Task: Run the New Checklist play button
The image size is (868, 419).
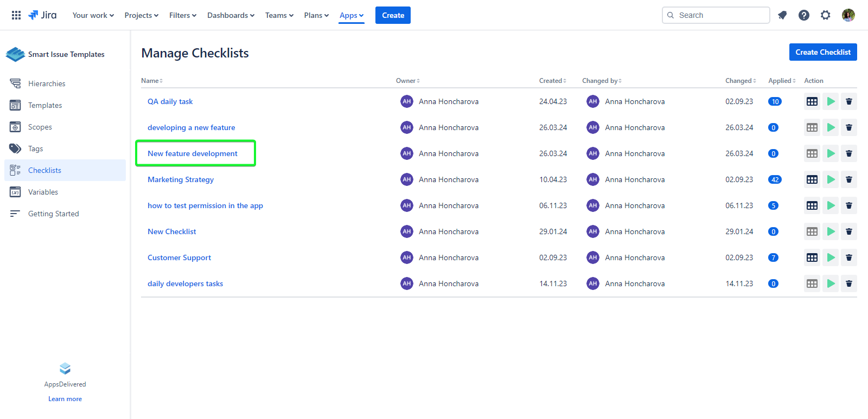Action: [x=831, y=231]
